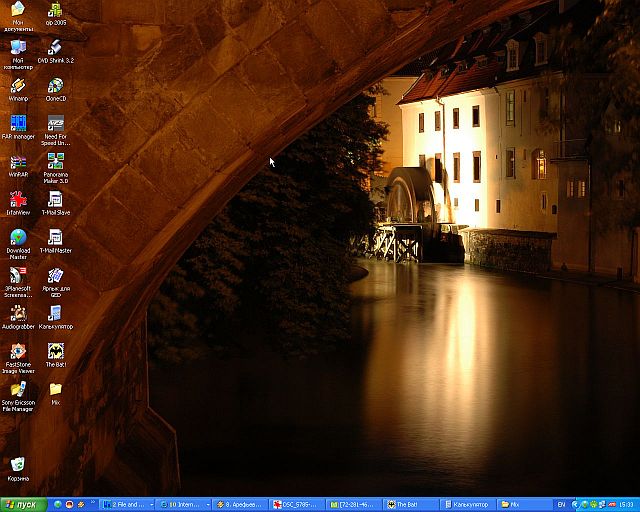Switch to the Mix folder taskbar button
This screenshot has height=512, width=640.
[523, 505]
